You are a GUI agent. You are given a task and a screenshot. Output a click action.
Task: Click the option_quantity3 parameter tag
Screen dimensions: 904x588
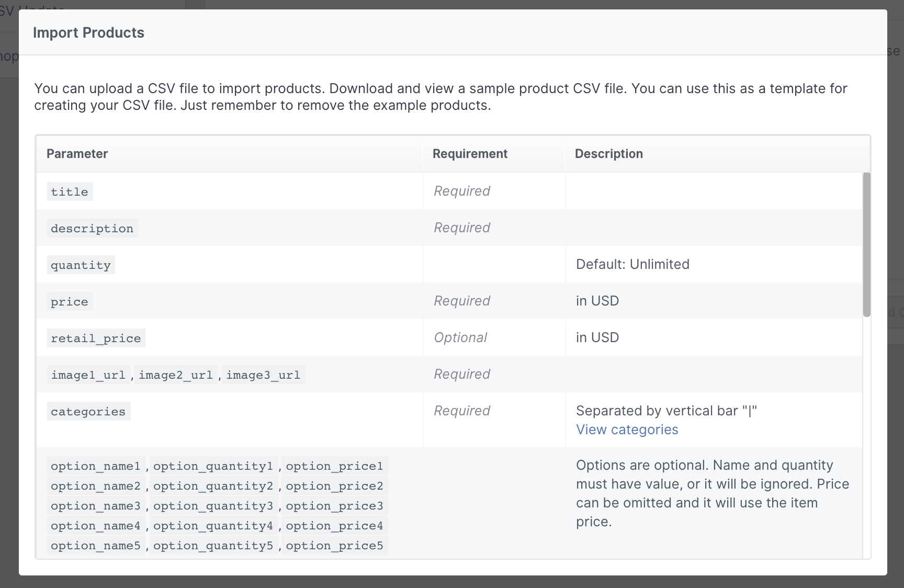pos(213,506)
